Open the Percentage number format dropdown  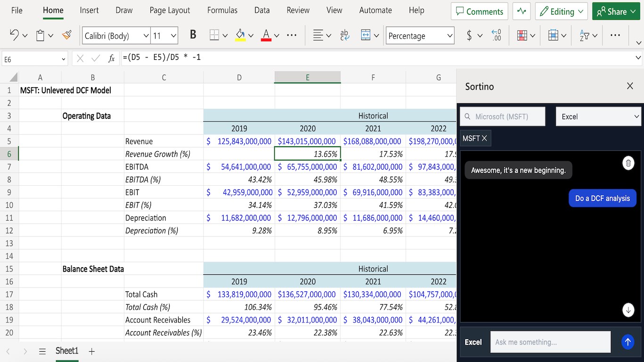point(420,35)
